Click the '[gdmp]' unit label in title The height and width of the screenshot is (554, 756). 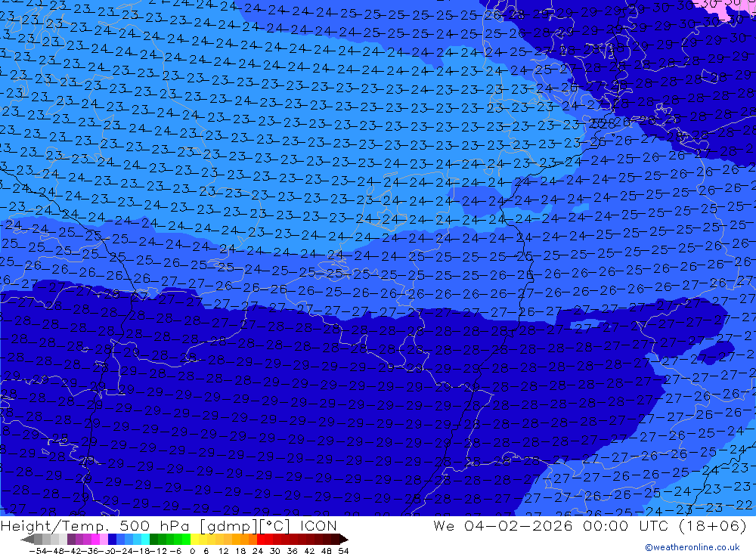228,526
